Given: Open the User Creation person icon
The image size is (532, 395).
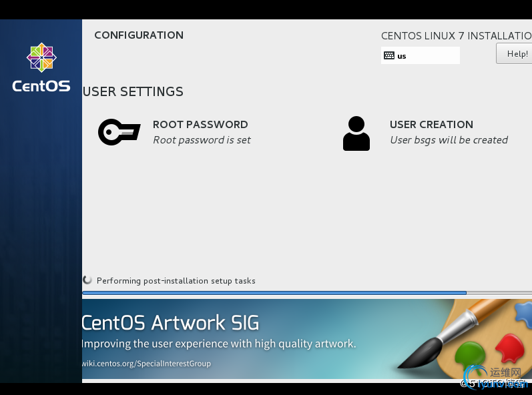Looking at the screenshot, I should click(x=356, y=133).
